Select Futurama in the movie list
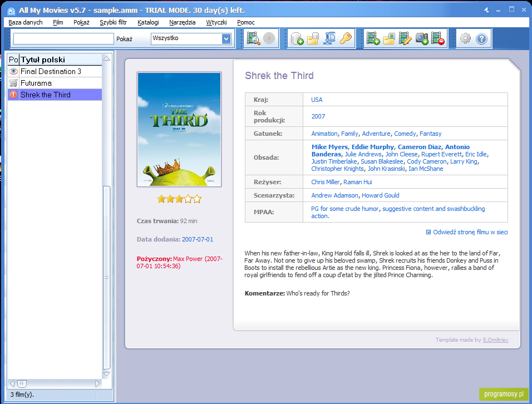532x404 pixels. coord(55,83)
